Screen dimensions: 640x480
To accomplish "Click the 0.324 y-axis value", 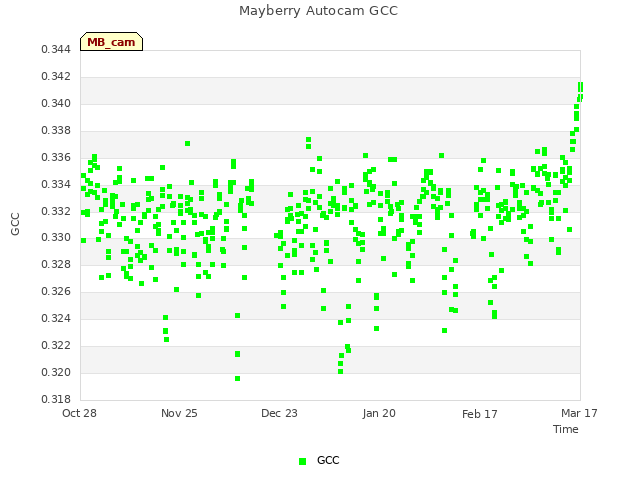I will tap(56, 318).
